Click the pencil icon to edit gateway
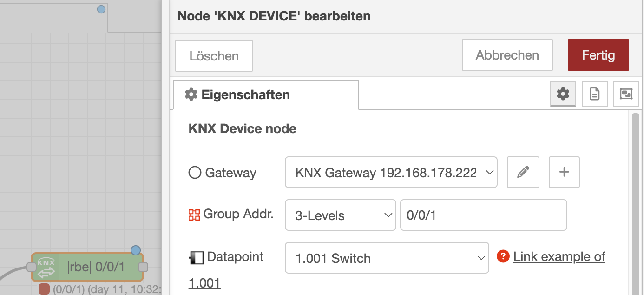This screenshot has height=295, width=644. 523,172
